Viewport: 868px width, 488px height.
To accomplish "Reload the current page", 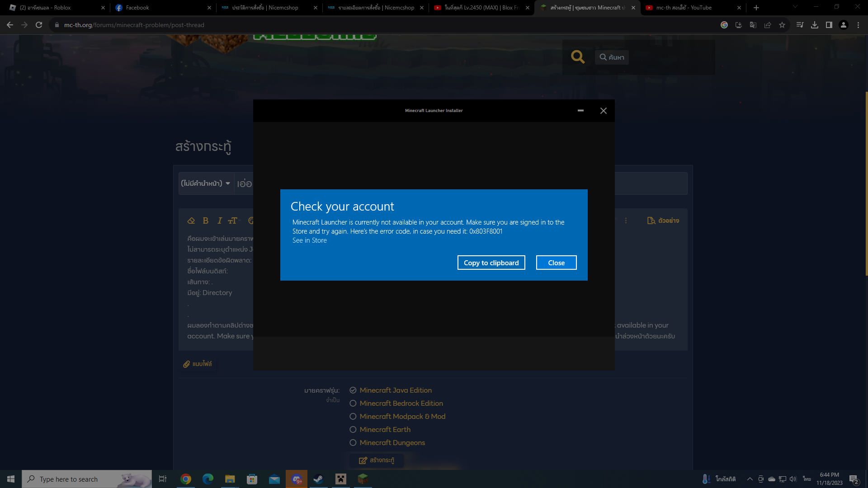I will [39, 25].
